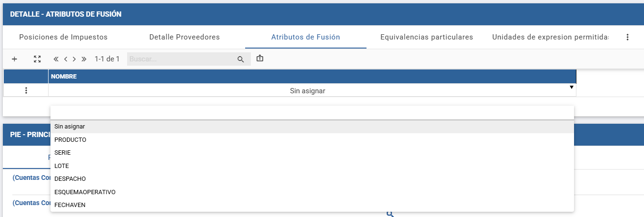This screenshot has height=217, width=644.
Task: Click the plus icon to add row
Action: pos(14,59)
